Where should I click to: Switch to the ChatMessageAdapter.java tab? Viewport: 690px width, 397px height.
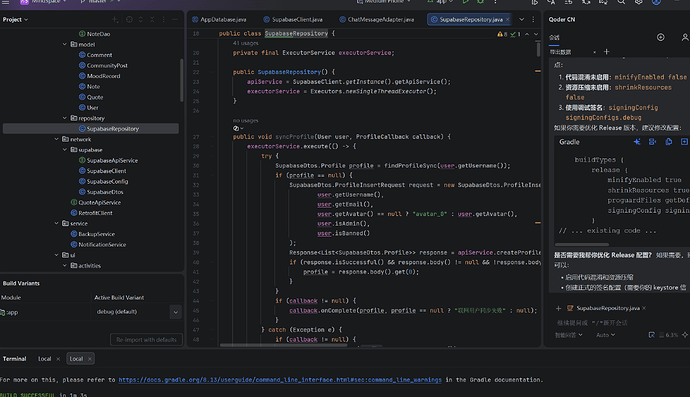(377, 19)
